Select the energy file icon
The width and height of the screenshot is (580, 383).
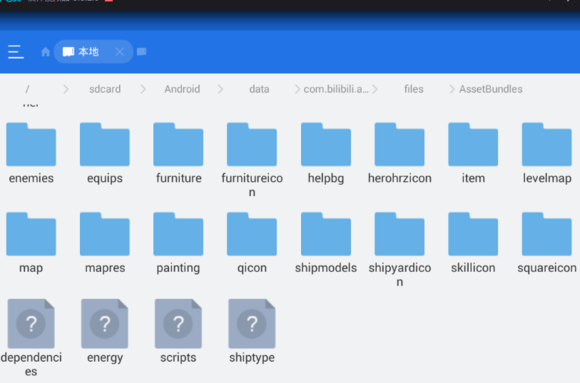105,324
